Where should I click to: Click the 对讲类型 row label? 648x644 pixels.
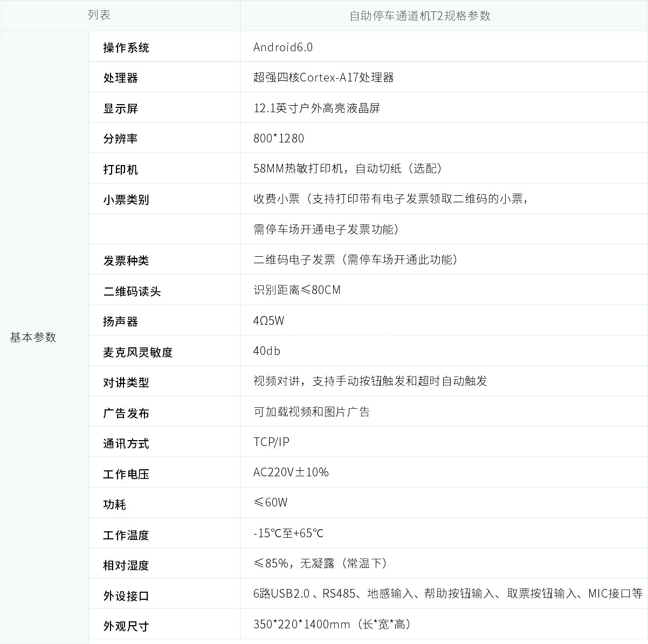(x=126, y=382)
